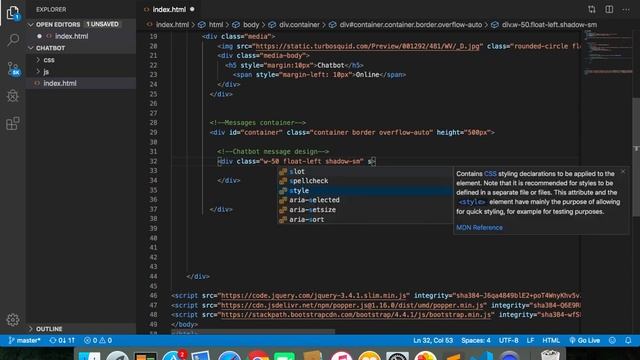
Task: Open errors and warnings count
Action: (98, 340)
